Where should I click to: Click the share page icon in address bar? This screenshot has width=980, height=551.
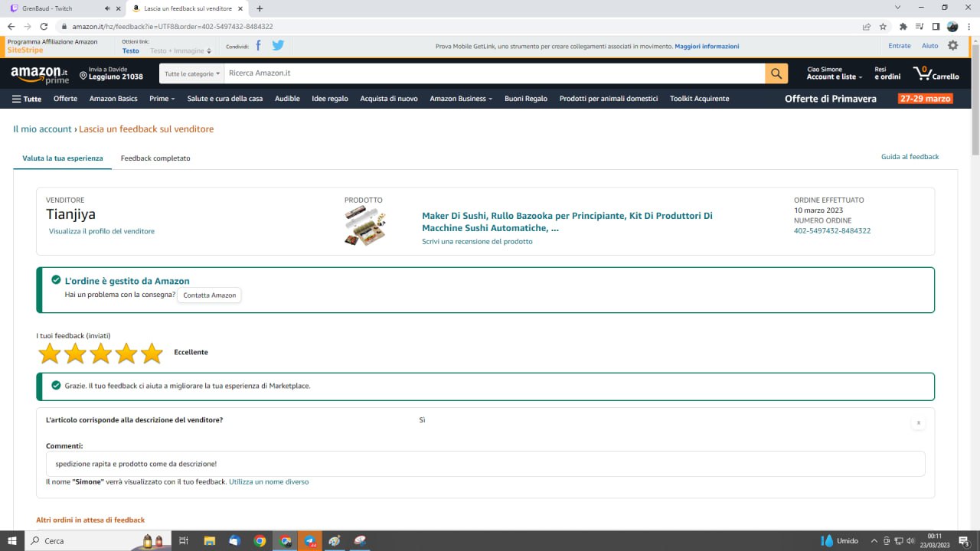pos(866,26)
